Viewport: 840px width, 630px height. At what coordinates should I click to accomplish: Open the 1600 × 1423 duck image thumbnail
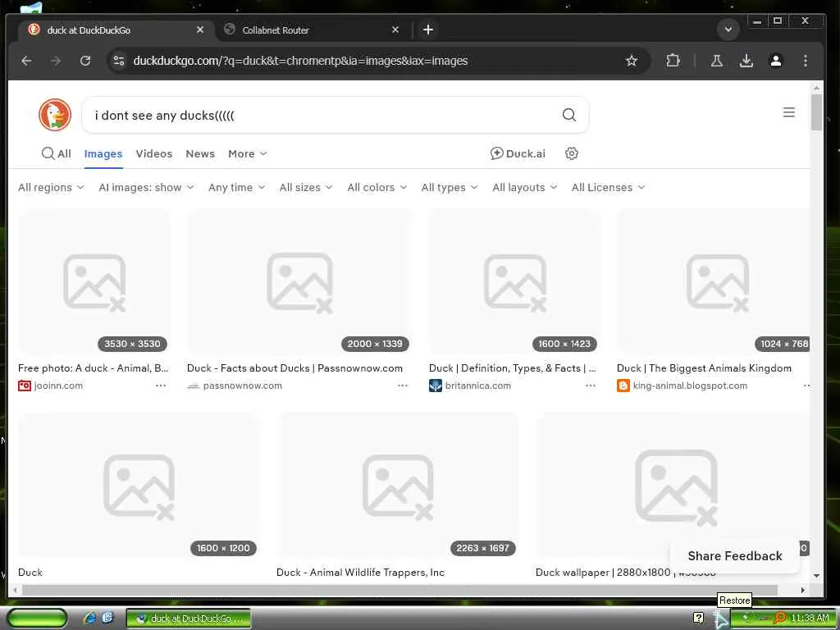pos(515,282)
